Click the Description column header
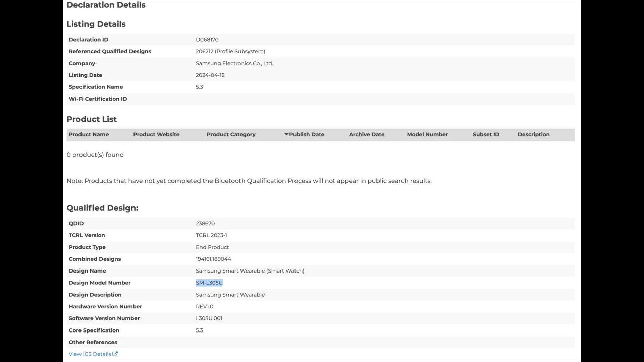 click(x=533, y=134)
